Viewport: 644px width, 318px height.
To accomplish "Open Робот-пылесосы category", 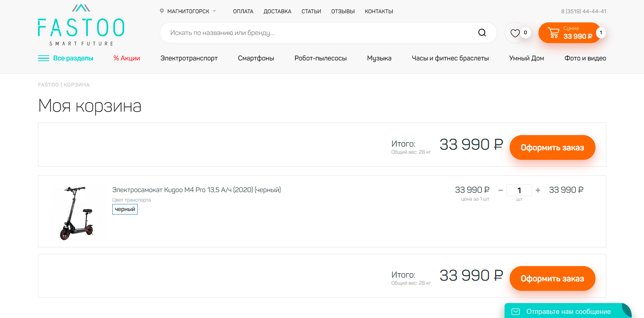I will pos(320,58).
